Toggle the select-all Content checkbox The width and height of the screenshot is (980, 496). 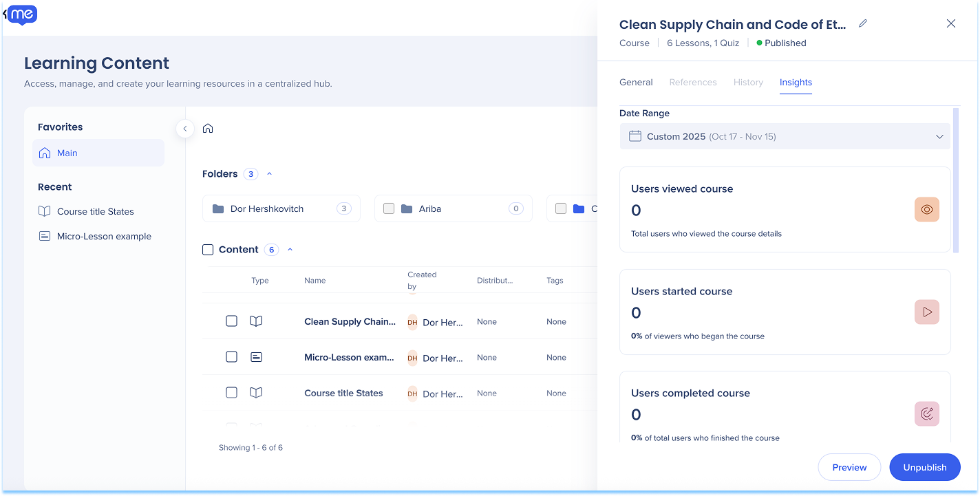(x=208, y=250)
